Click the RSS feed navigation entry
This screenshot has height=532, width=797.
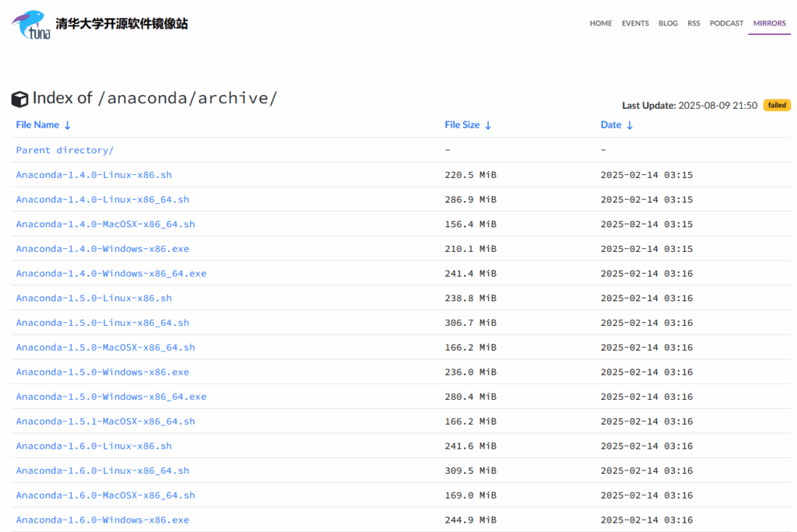[x=693, y=23]
